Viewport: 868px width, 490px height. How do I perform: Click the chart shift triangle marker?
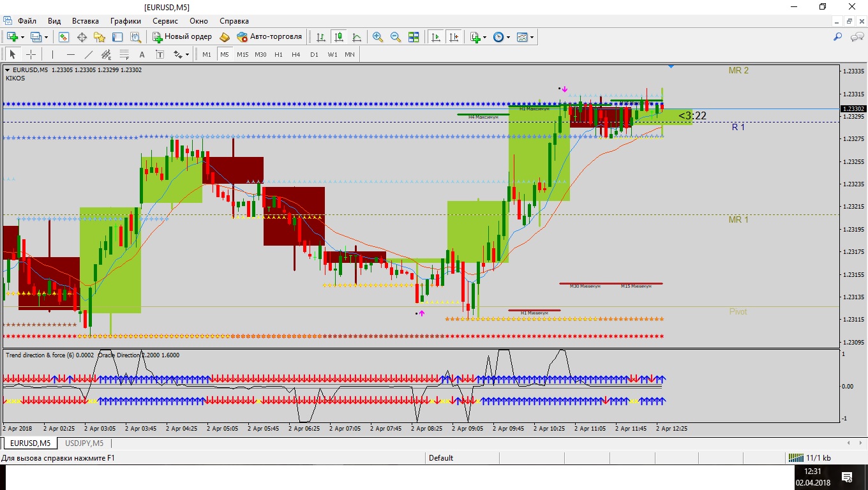[x=671, y=66]
